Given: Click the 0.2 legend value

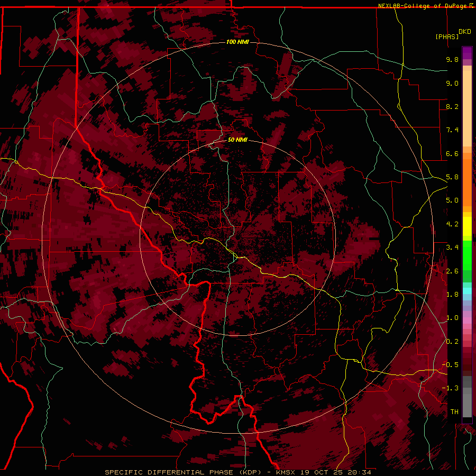Looking at the screenshot, I should [452, 342].
